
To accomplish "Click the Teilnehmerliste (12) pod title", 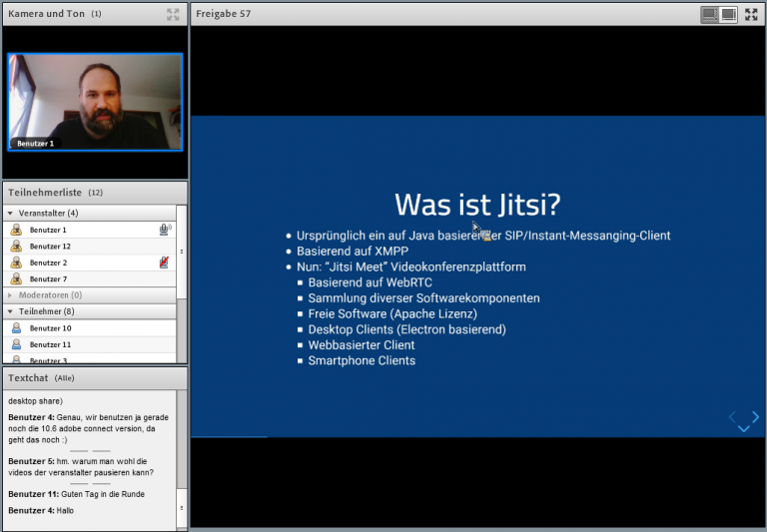I will tap(55, 193).
